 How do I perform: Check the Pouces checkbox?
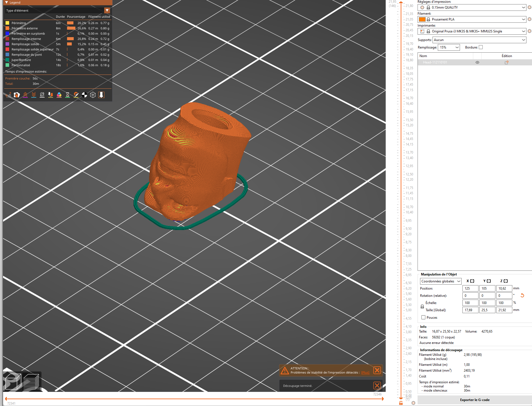pyautogui.click(x=423, y=318)
